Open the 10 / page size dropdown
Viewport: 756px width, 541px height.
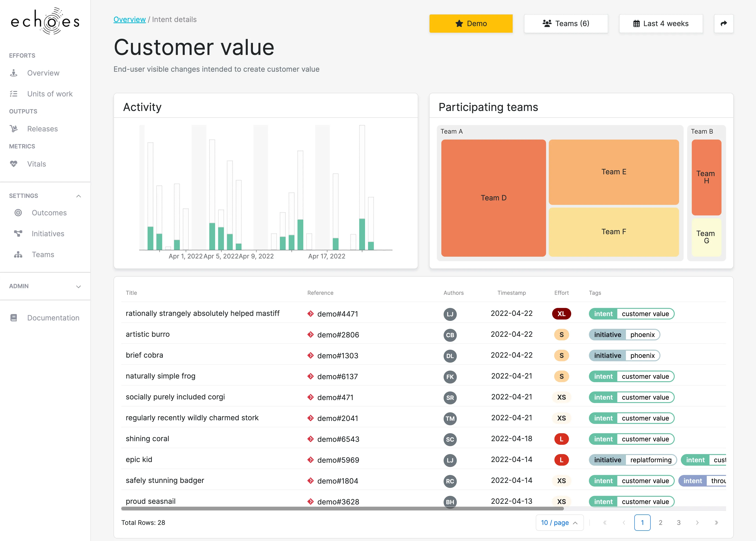pyautogui.click(x=559, y=523)
